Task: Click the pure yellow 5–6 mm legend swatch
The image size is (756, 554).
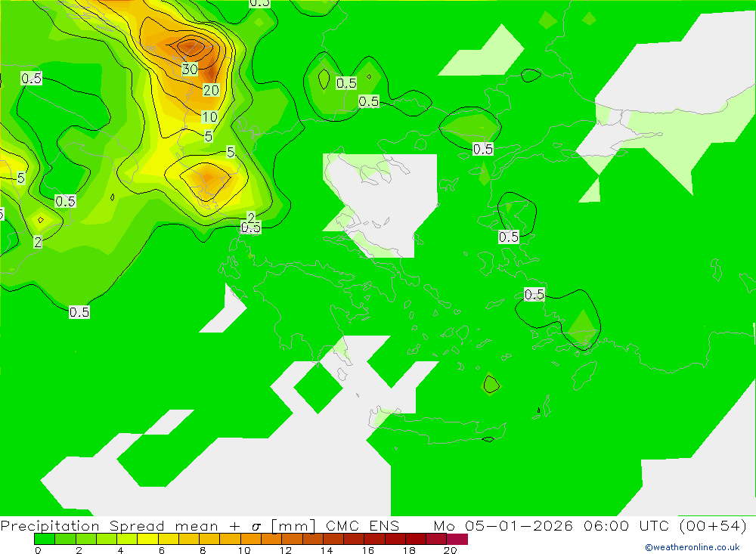Action: tap(147, 539)
